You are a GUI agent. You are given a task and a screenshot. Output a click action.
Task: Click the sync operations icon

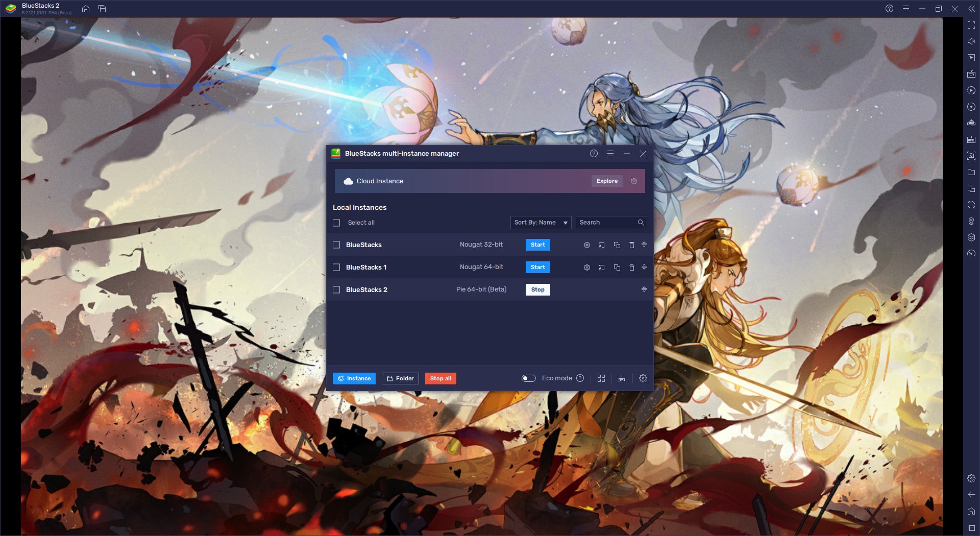pyautogui.click(x=971, y=107)
